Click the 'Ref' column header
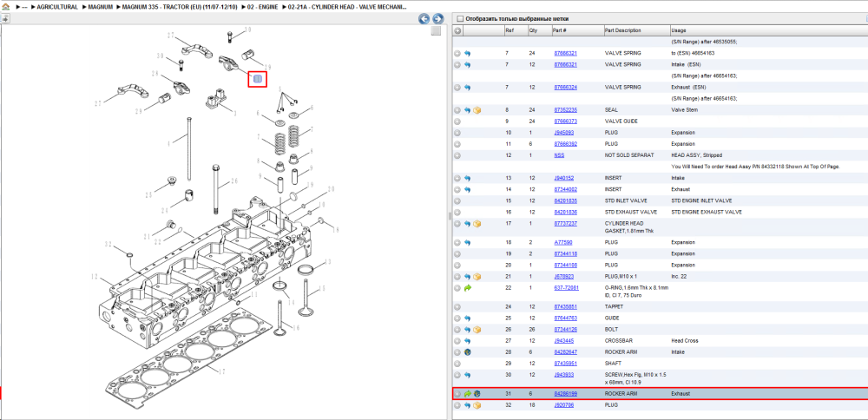 [x=516, y=31]
